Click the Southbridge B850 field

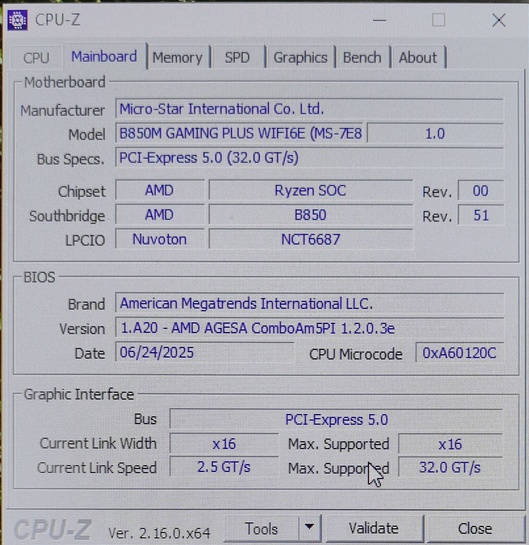310,215
